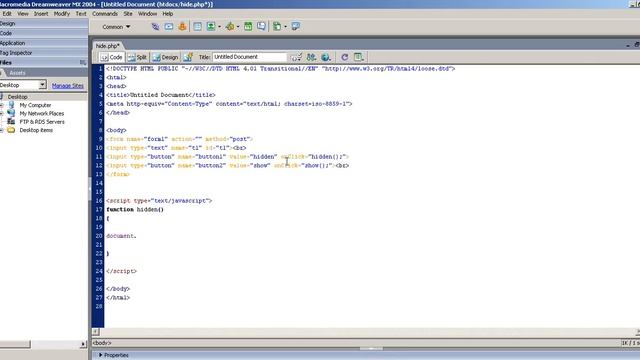Click the Media insert icon
640x360 pixels.
230,27
